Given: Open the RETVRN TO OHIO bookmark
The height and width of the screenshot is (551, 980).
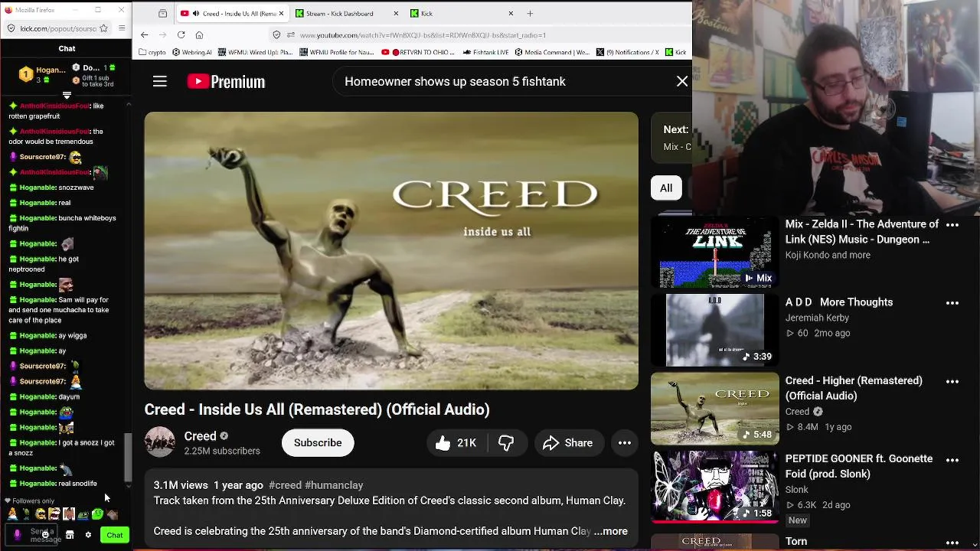Looking at the screenshot, I should click(420, 52).
